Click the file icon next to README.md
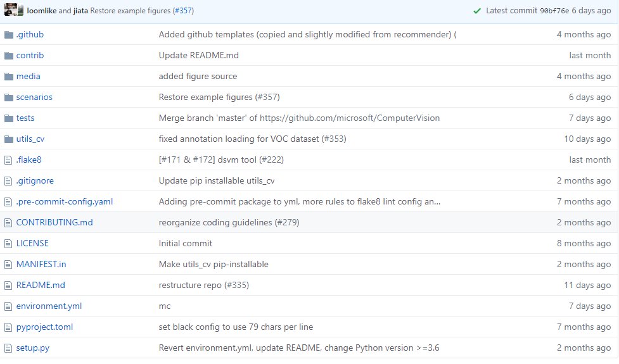Screen dimensions: 619x364 coord(8,286)
